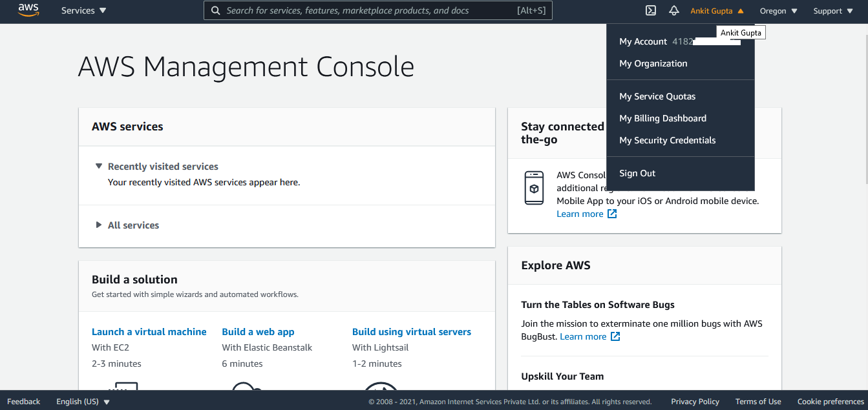Open the Services dropdown menu
Image resolution: width=868 pixels, height=410 pixels.
[x=84, y=11]
